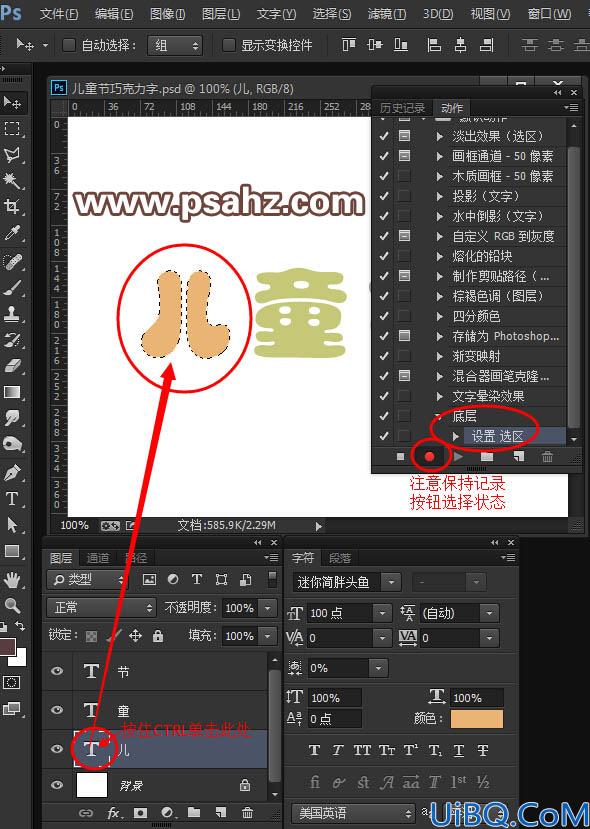Switch to the 段落 tab

pyautogui.click(x=340, y=558)
